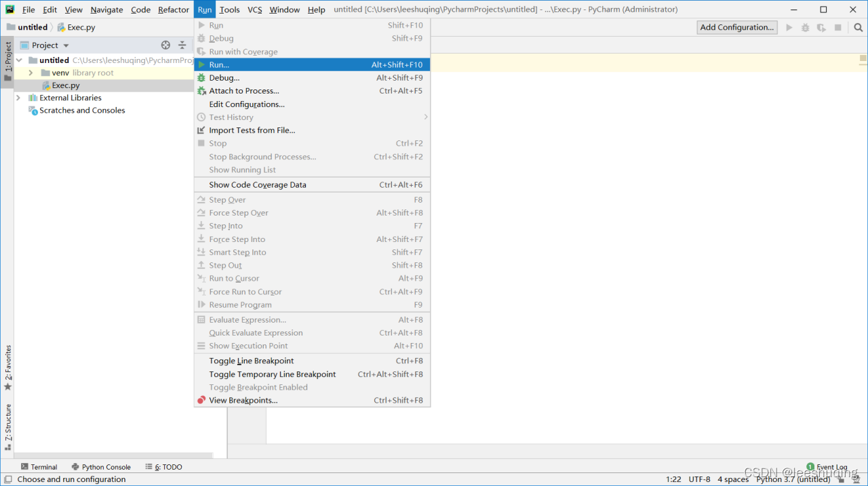
Task: Click the 4 spaces indent status entry
Action: (733, 479)
